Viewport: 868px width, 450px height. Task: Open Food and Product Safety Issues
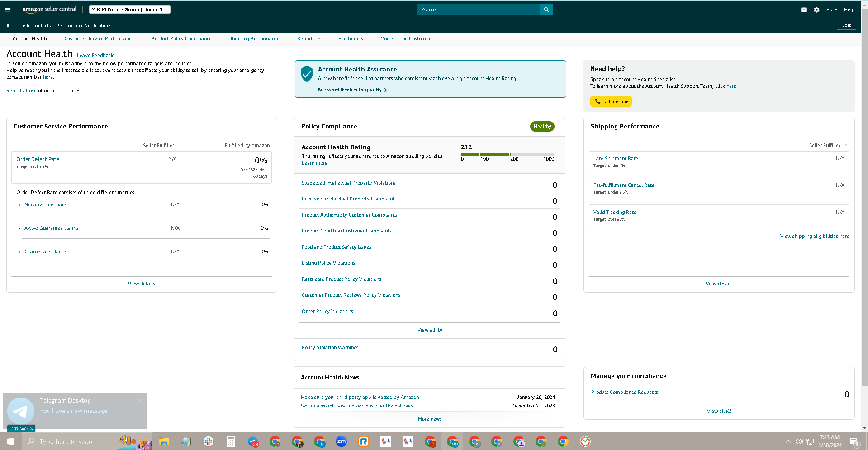point(337,247)
